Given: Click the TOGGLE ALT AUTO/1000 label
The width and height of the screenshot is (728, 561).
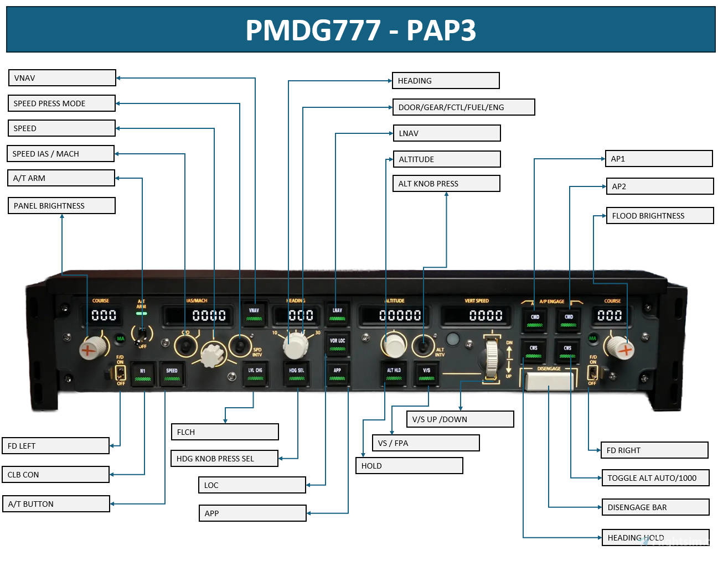Looking at the screenshot, I should (655, 478).
